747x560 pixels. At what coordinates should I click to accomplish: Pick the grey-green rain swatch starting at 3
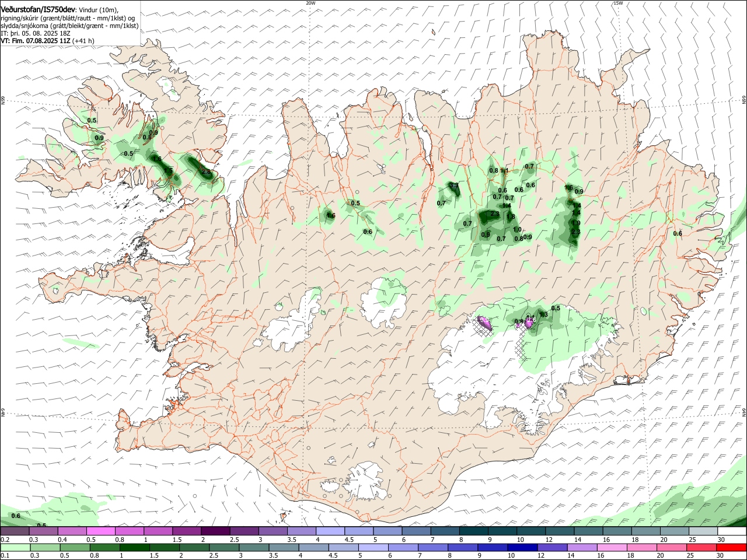[254, 547]
